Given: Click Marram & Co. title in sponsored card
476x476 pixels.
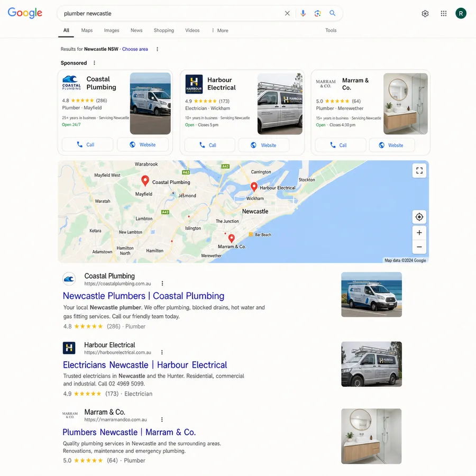Looking at the screenshot, I should pos(355,84).
